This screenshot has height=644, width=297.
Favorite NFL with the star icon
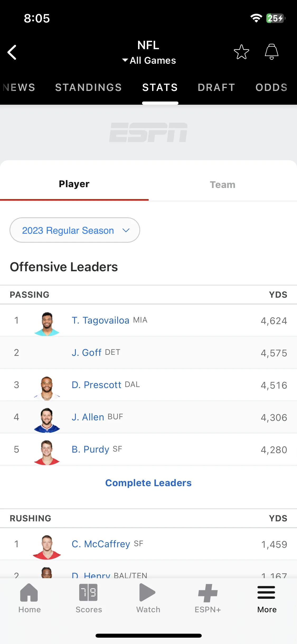coord(241,52)
